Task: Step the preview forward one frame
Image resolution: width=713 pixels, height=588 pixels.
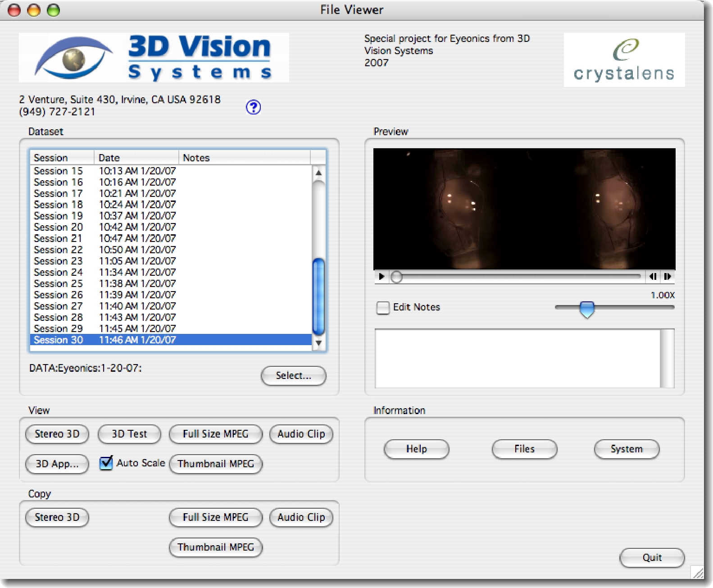Action: [x=668, y=277]
